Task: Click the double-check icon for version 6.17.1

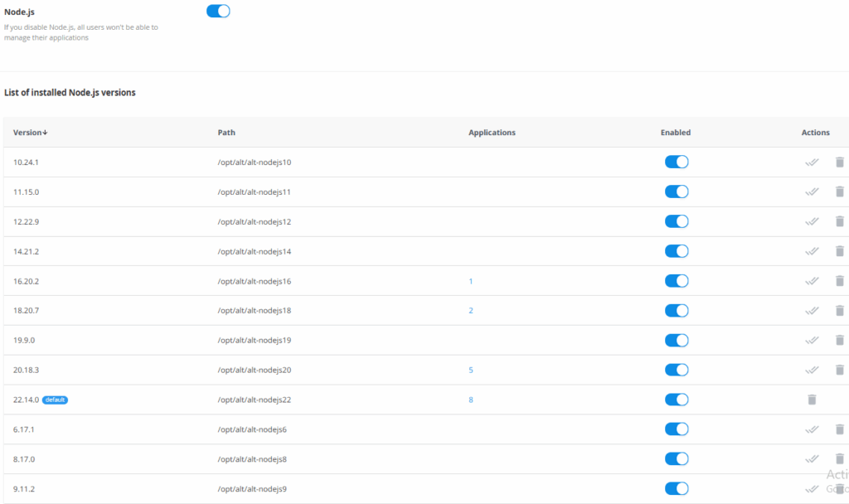Action: pos(813,429)
